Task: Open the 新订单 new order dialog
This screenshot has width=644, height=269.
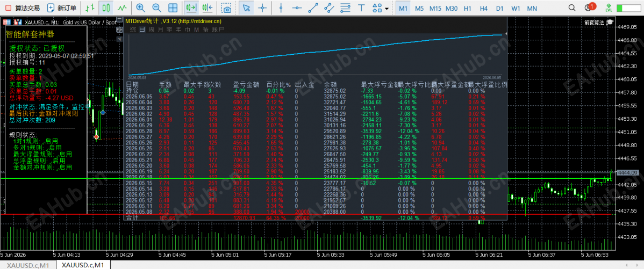Action: click(x=62, y=8)
